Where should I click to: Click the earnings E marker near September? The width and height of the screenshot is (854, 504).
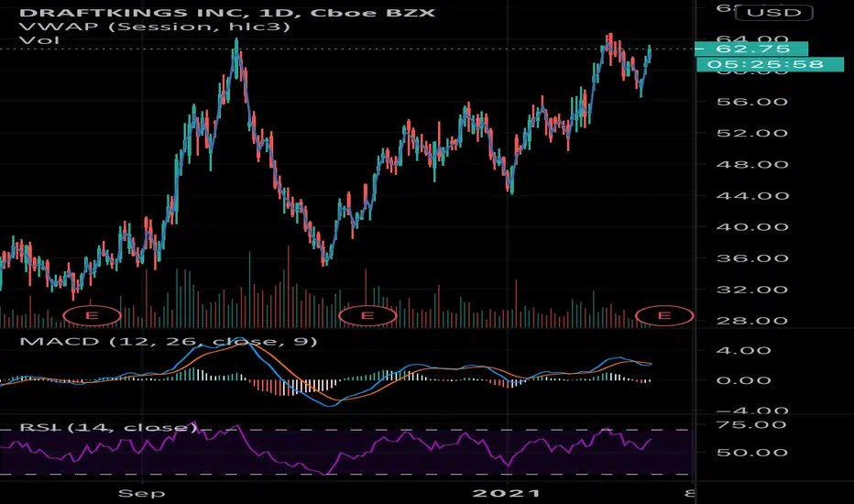point(92,315)
